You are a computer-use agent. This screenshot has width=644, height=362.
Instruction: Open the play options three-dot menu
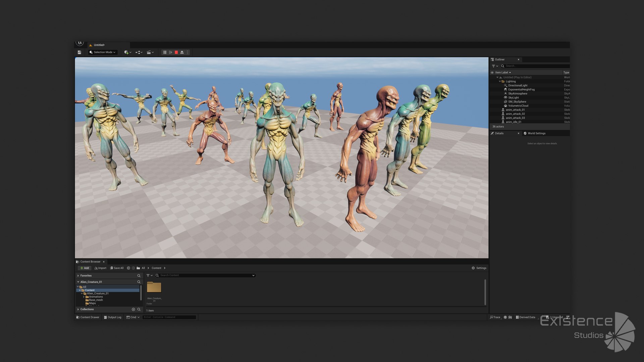[x=187, y=52]
